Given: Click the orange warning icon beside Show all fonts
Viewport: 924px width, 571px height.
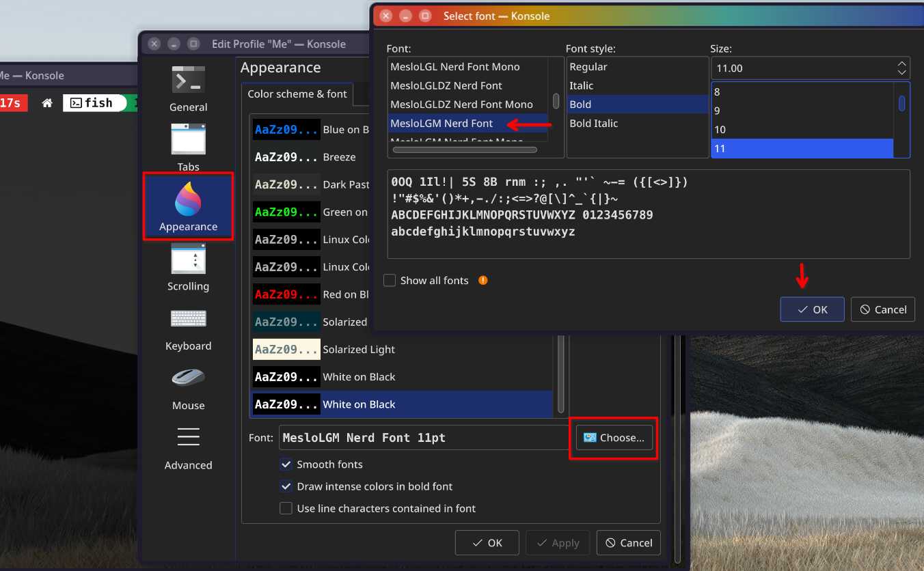Looking at the screenshot, I should pyautogui.click(x=483, y=280).
